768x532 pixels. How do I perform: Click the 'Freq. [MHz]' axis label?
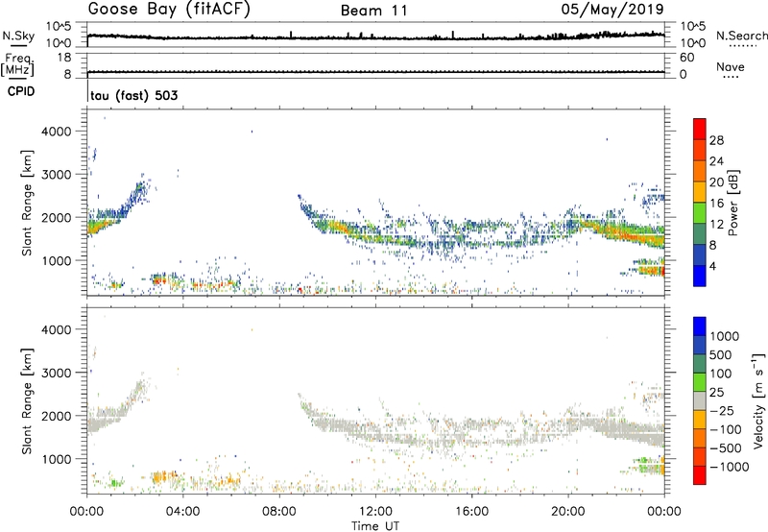pyautogui.click(x=17, y=64)
